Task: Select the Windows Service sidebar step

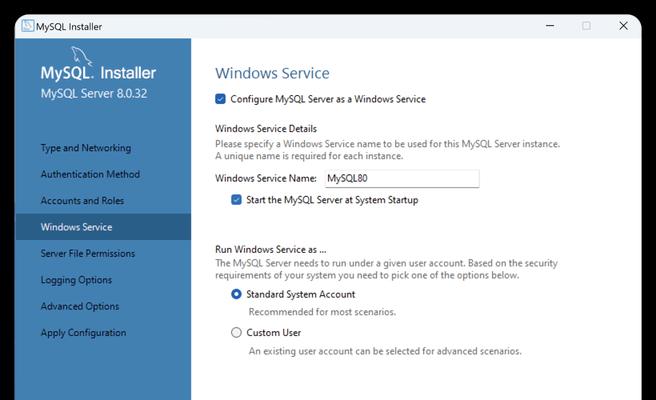Action: tap(103, 227)
